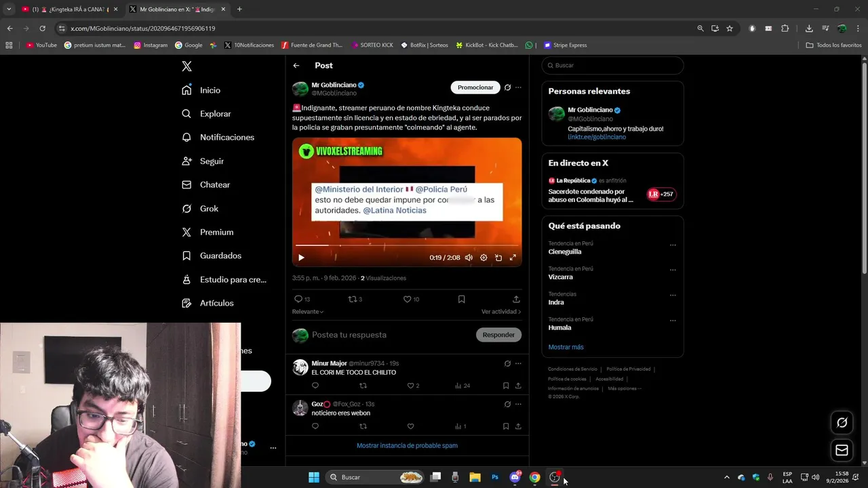The height and width of the screenshot is (488, 868).
Task: Open Discord from the taskbar
Action: [x=515, y=477]
